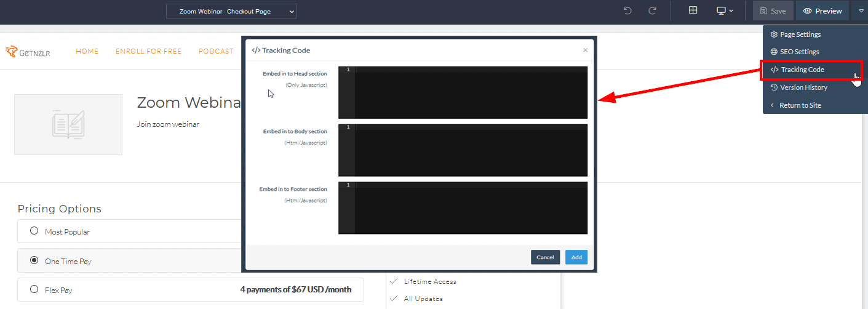The image size is (868, 309).
Task: Click the undo arrow icon
Action: (627, 11)
